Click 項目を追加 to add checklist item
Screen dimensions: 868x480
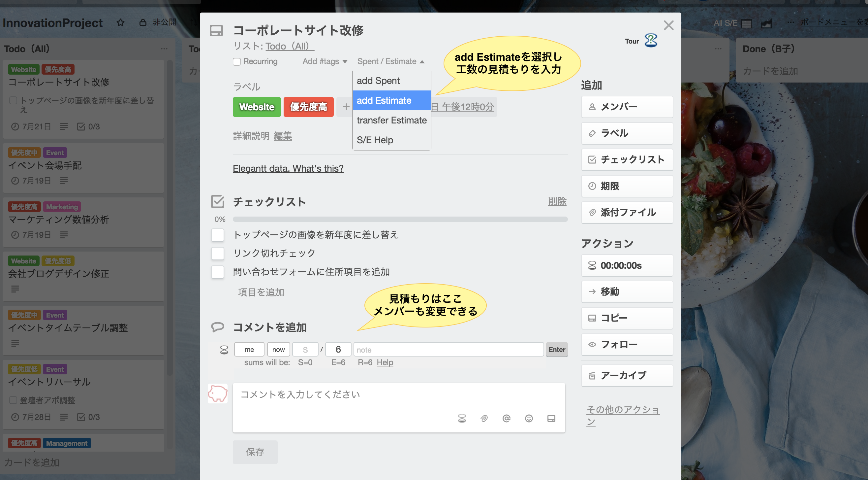click(261, 292)
